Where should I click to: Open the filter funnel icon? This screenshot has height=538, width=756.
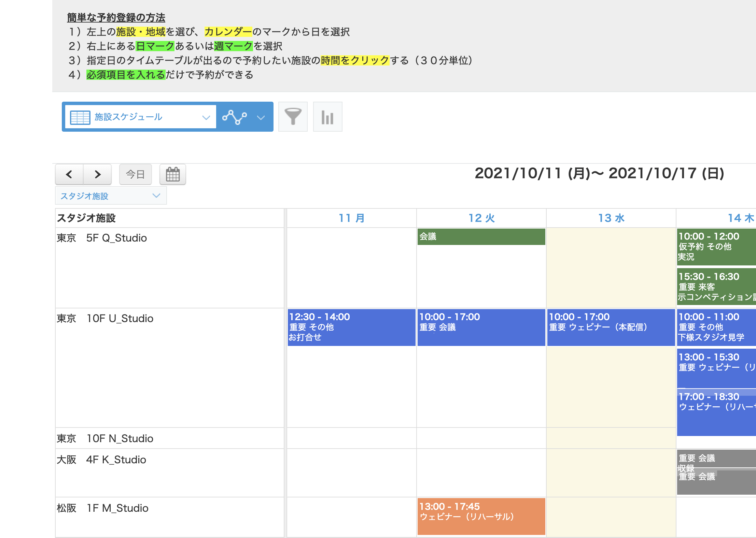(x=293, y=117)
